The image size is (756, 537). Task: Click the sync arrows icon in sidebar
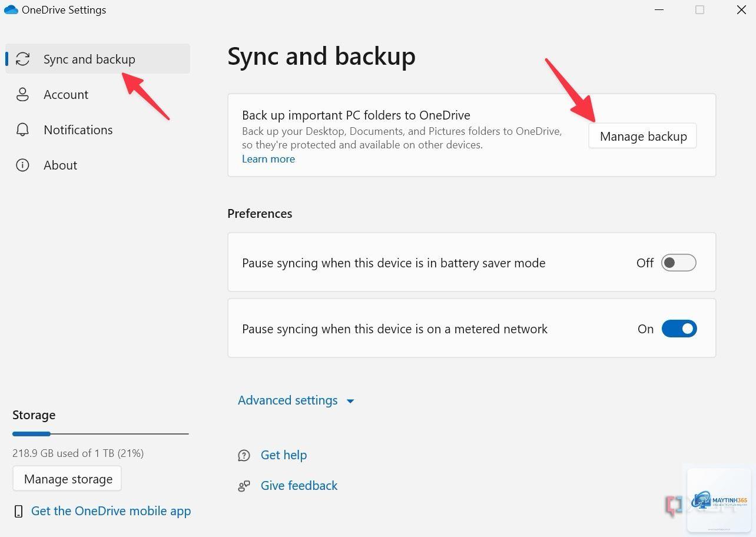point(22,59)
